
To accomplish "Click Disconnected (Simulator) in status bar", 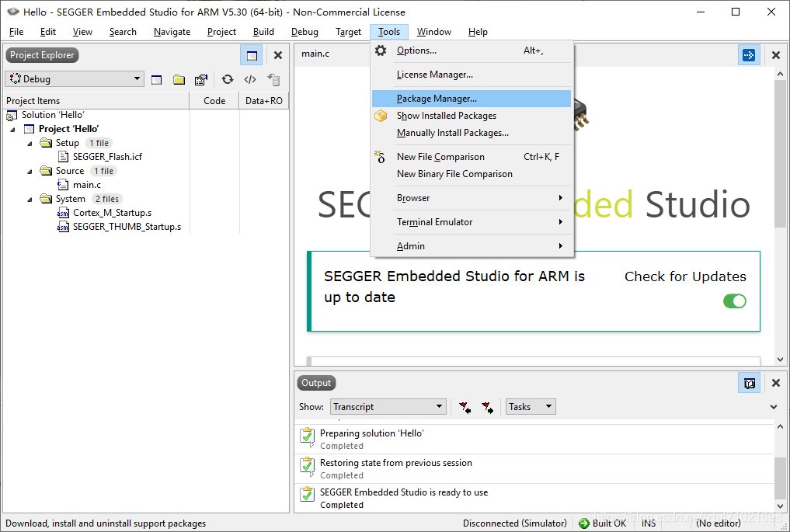I will pyautogui.click(x=515, y=523).
